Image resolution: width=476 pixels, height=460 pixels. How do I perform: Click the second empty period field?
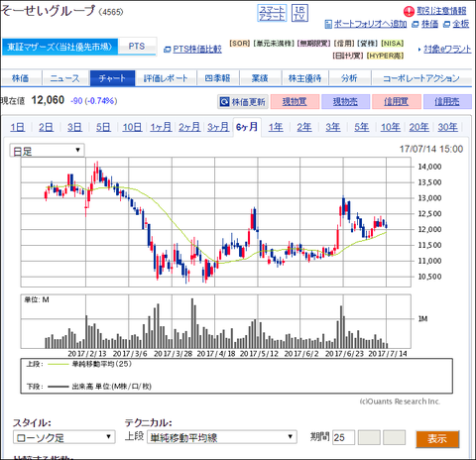[x=369, y=437]
